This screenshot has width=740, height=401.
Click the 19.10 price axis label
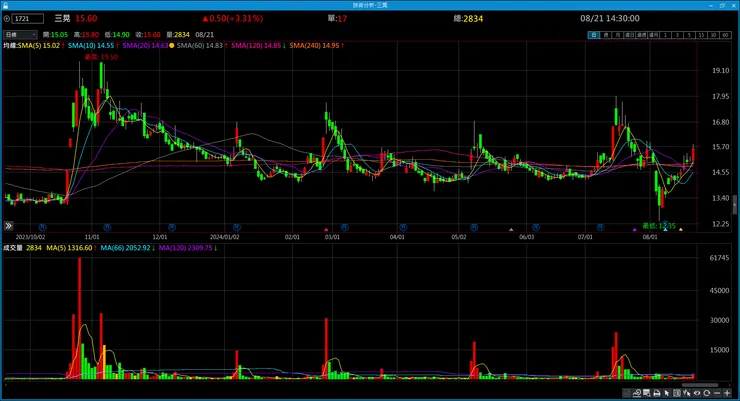721,70
